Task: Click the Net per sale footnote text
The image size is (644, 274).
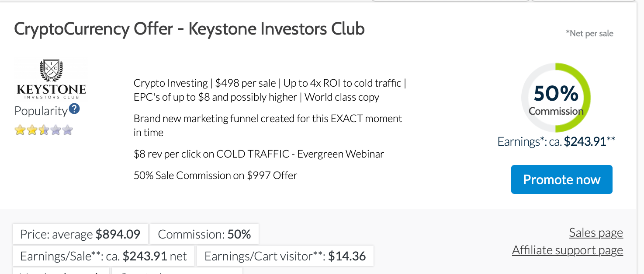Action: 589,33
